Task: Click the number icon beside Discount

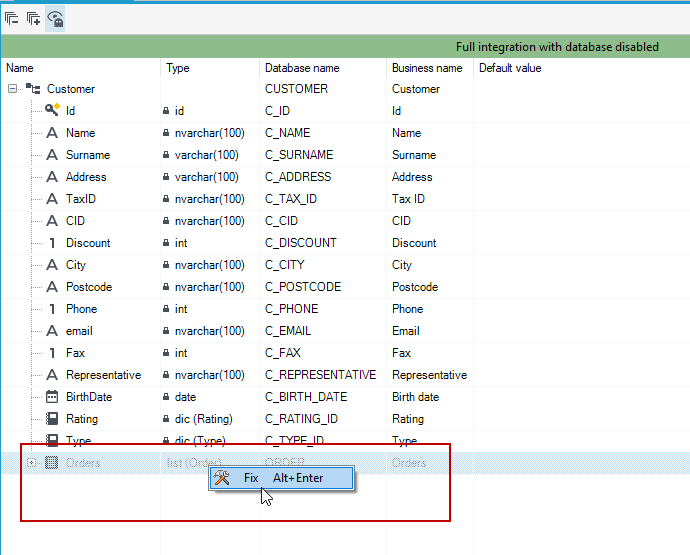Action: (52, 243)
